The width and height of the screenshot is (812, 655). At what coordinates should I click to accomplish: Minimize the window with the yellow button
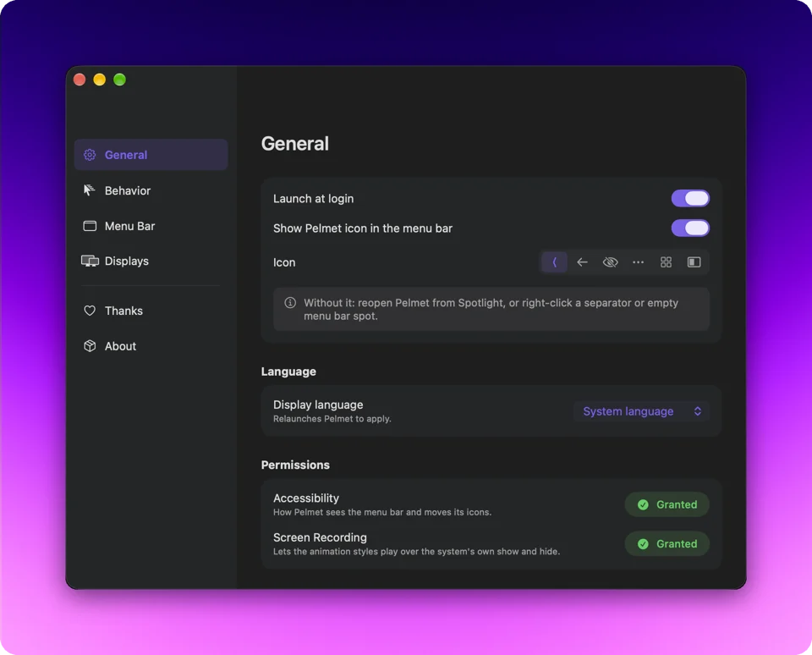pyautogui.click(x=100, y=80)
